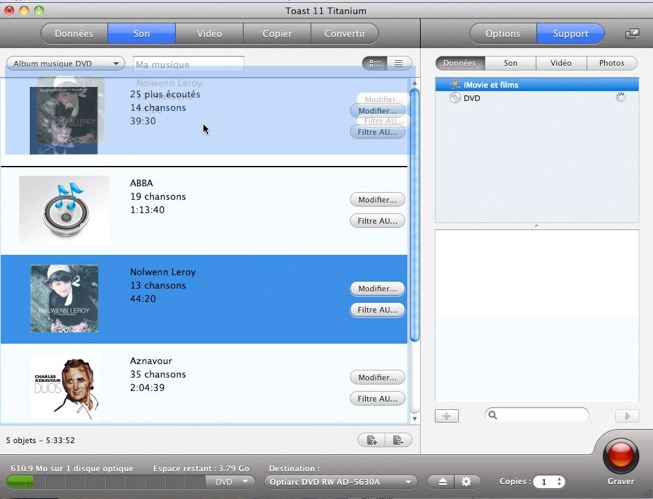Viewport: 653px width, 499px height.
Task: Click the 5 objets status text
Action: click(40, 440)
